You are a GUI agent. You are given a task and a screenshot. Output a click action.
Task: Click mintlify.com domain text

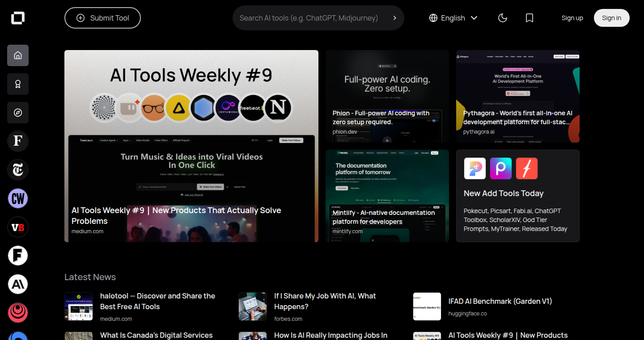(348, 231)
